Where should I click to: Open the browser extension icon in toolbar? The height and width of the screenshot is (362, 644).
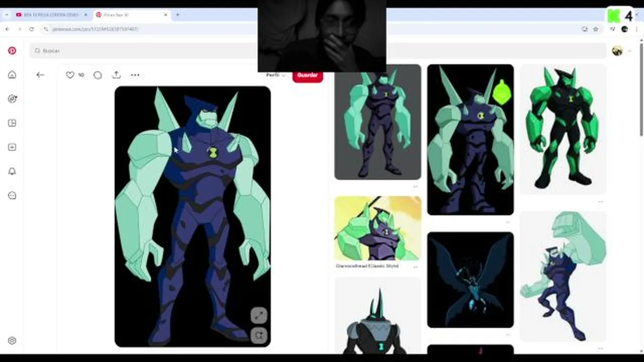click(612, 29)
